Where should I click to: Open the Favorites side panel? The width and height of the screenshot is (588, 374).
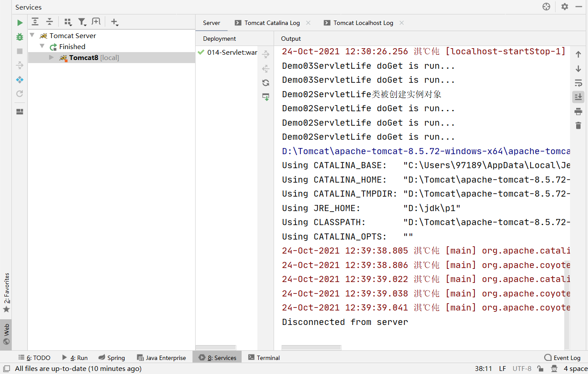6,293
